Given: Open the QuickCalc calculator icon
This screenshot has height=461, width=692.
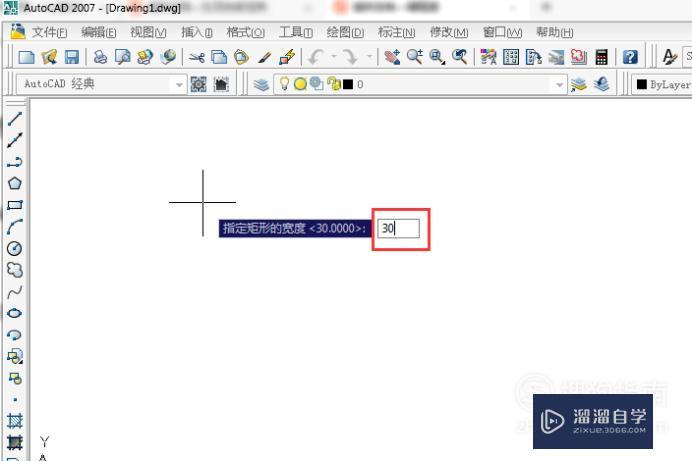Looking at the screenshot, I should coord(601,57).
